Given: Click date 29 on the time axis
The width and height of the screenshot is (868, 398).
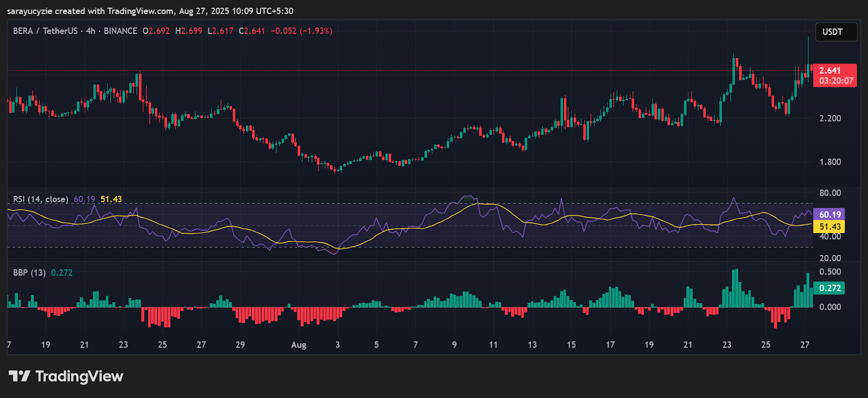Looking at the screenshot, I should [x=240, y=345].
